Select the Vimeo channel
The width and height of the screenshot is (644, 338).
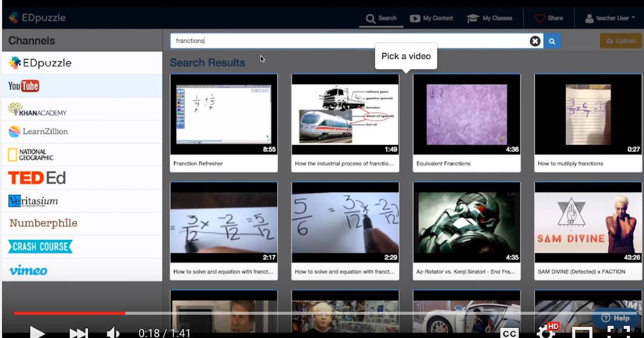coord(82,270)
